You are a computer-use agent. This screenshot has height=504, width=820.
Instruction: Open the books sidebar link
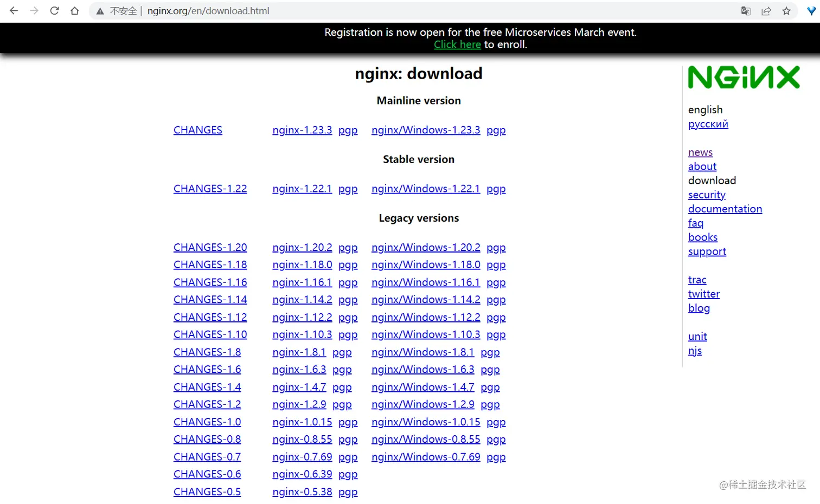pyautogui.click(x=703, y=237)
